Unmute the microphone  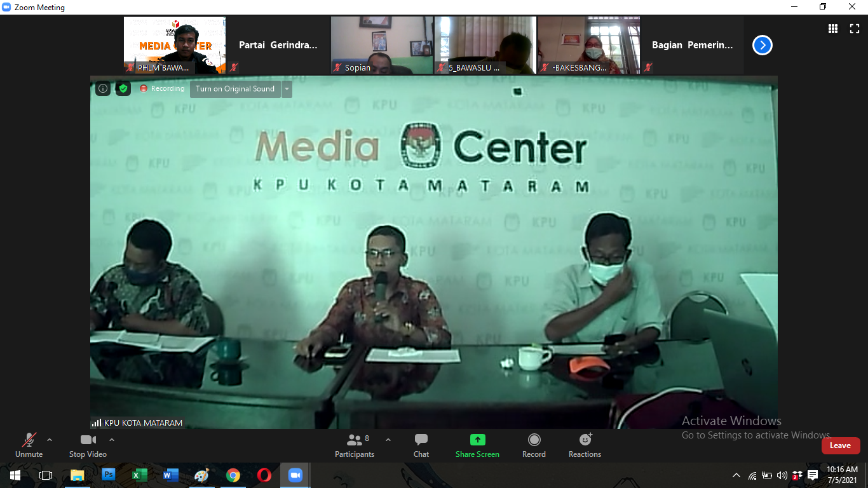[29, 445]
